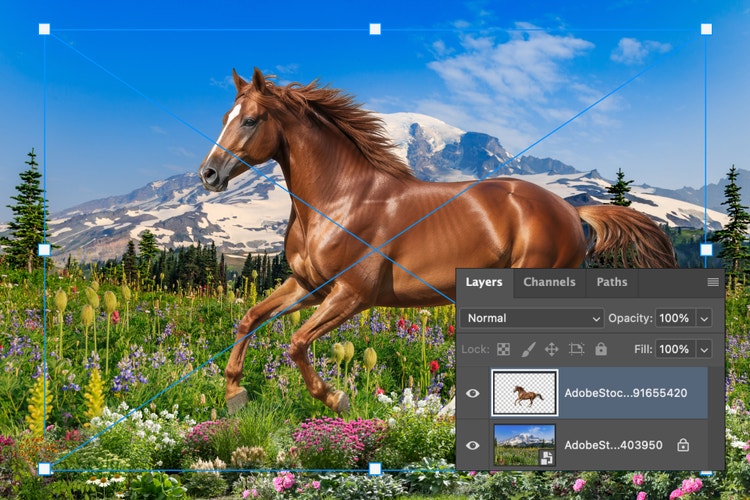Screen dimensions: 750x500
Task: Click the lock icon on AdobeSt...403950 layer
Action: (683, 445)
